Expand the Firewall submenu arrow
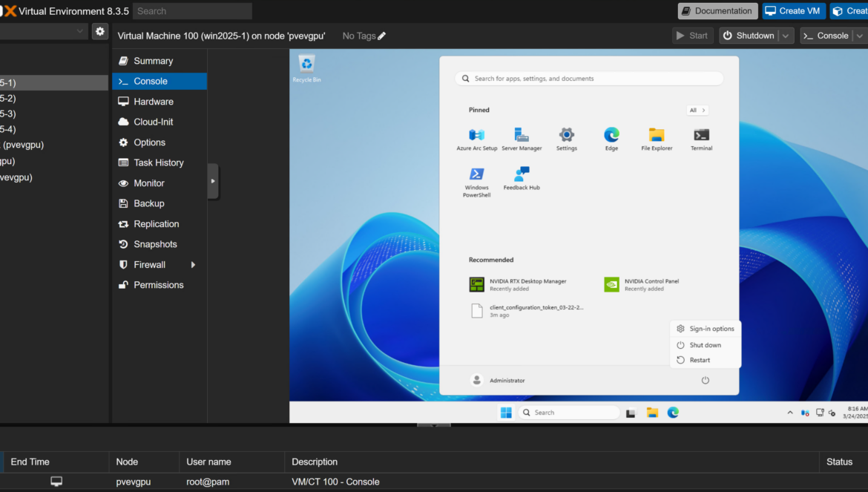 [193, 265]
